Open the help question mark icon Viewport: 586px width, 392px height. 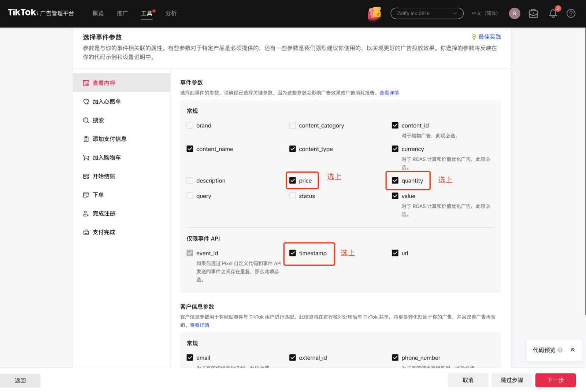(x=571, y=14)
